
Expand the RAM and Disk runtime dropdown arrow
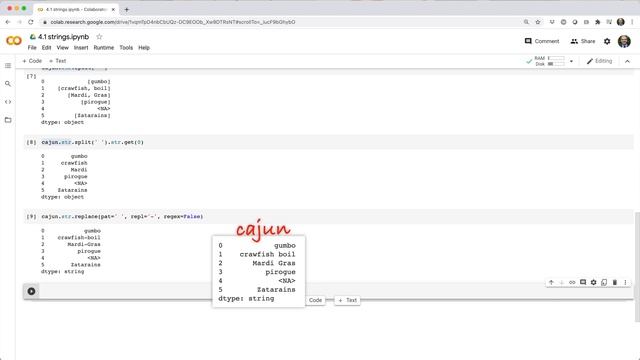coord(571,61)
